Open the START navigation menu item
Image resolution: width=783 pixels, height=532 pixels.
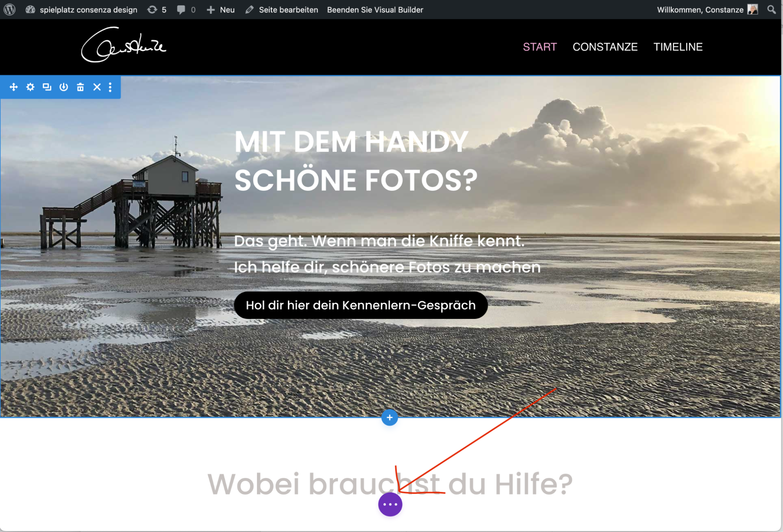tap(540, 47)
